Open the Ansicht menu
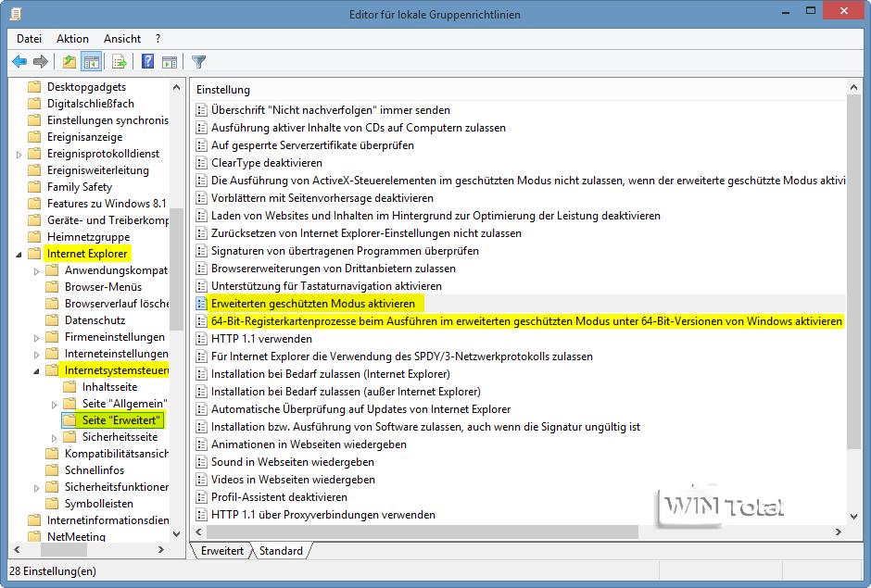 pos(122,38)
